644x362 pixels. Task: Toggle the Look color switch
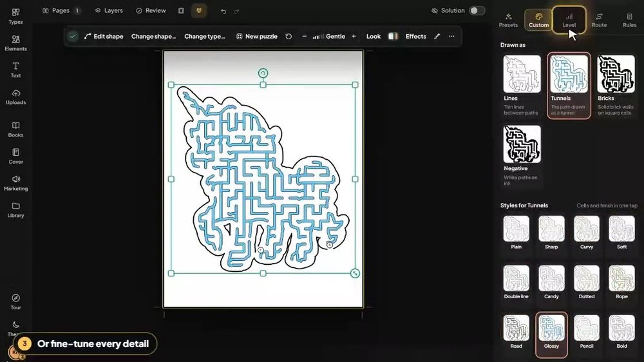393,36
